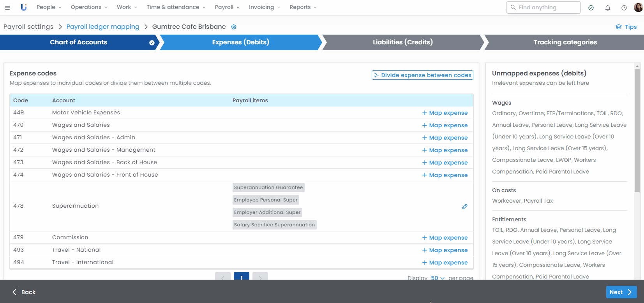Open the per page display count dropdown
644x303 pixels.
click(437, 278)
